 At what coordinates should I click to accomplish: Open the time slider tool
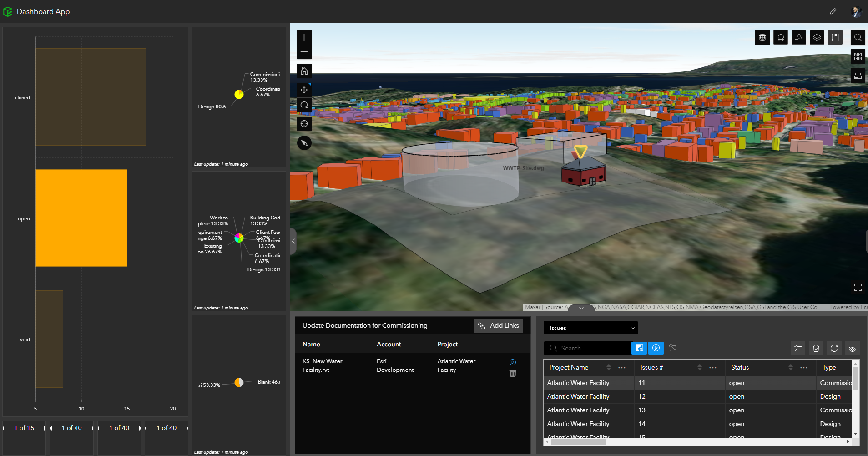point(781,37)
